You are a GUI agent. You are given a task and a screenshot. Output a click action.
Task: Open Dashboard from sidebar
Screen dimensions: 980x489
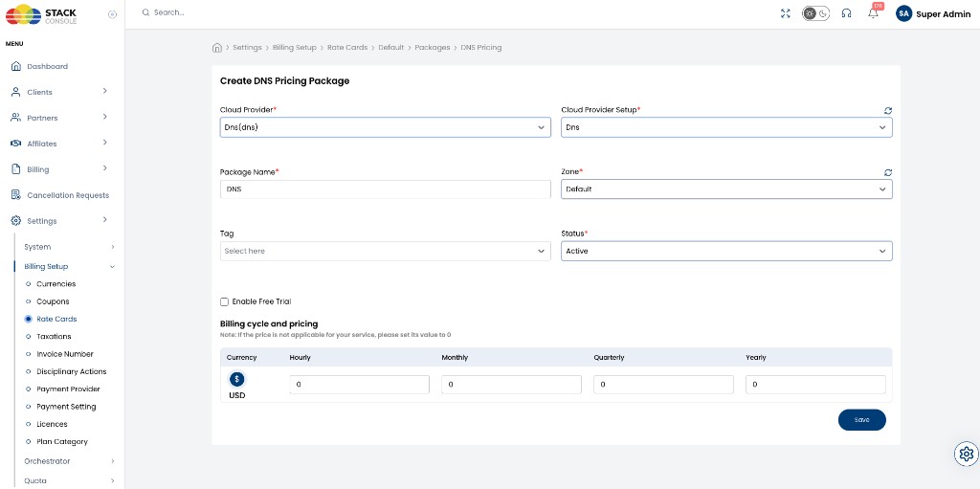[x=47, y=66]
